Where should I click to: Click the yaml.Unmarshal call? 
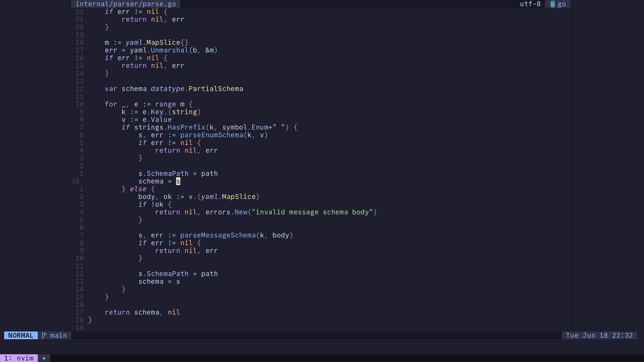159,50
